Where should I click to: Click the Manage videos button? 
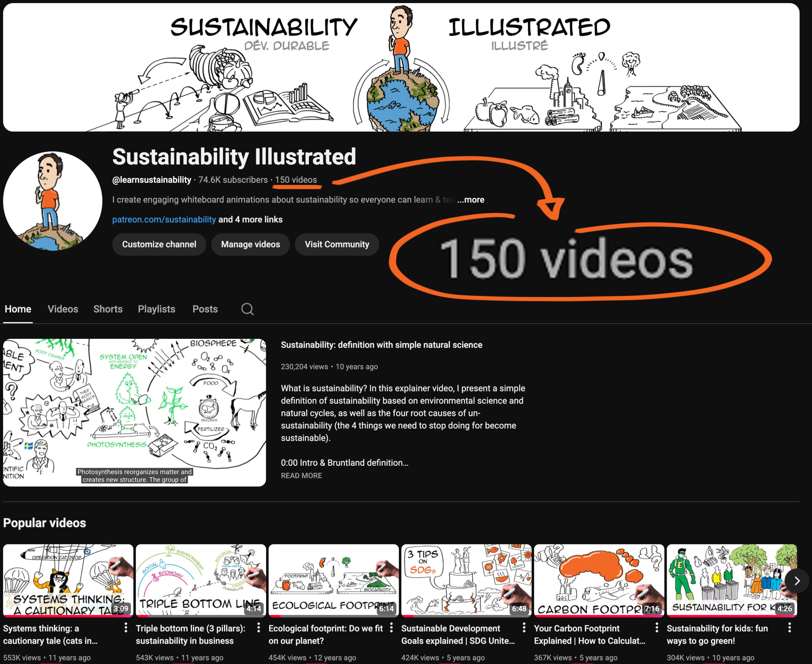click(250, 244)
